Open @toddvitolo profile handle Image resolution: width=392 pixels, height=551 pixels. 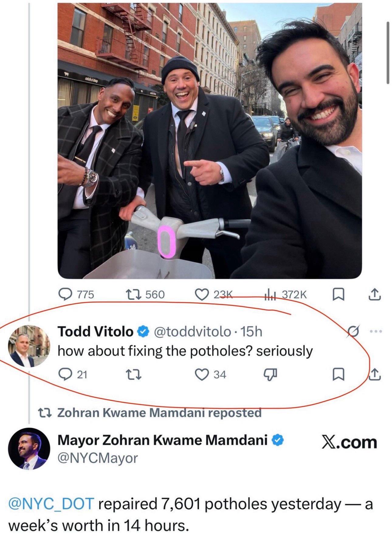coord(192,331)
